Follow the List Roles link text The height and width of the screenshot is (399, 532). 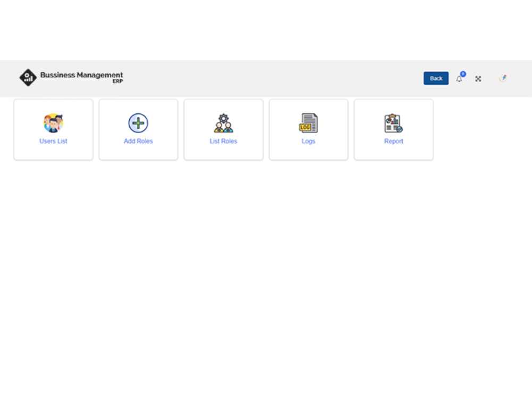(223, 141)
